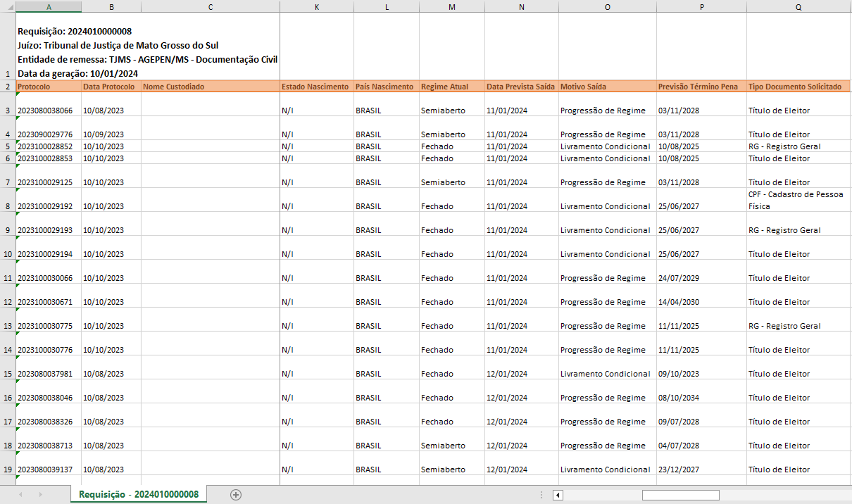
Task: Select cell with protocol 2023080039137
Action: click(49, 463)
